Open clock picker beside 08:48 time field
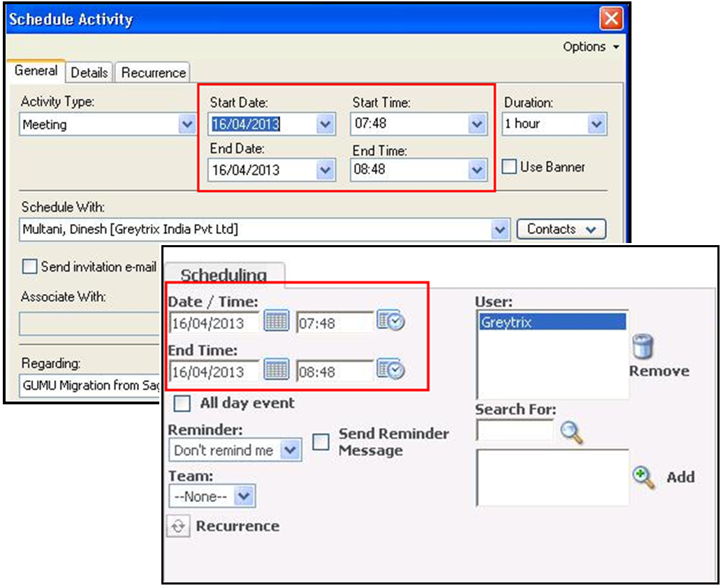The height and width of the screenshot is (588, 723). [390, 369]
